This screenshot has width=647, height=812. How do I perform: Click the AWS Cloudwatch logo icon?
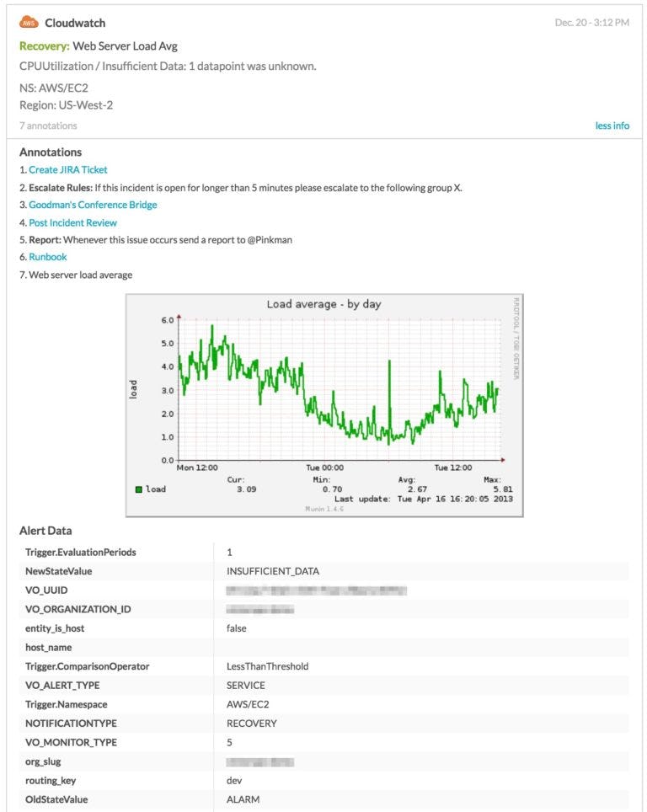(x=29, y=23)
